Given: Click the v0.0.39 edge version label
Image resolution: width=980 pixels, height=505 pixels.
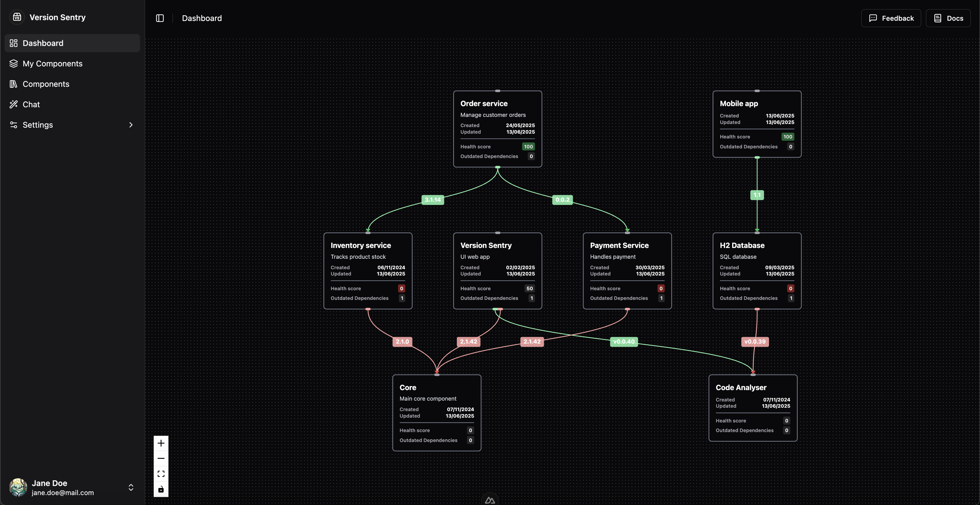Looking at the screenshot, I should click(x=755, y=342).
